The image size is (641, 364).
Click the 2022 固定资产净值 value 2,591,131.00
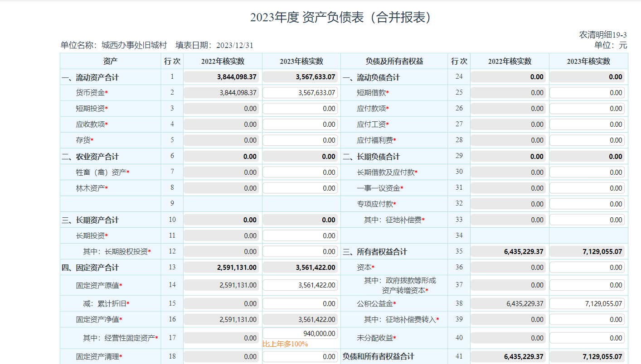[x=221, y=320]
